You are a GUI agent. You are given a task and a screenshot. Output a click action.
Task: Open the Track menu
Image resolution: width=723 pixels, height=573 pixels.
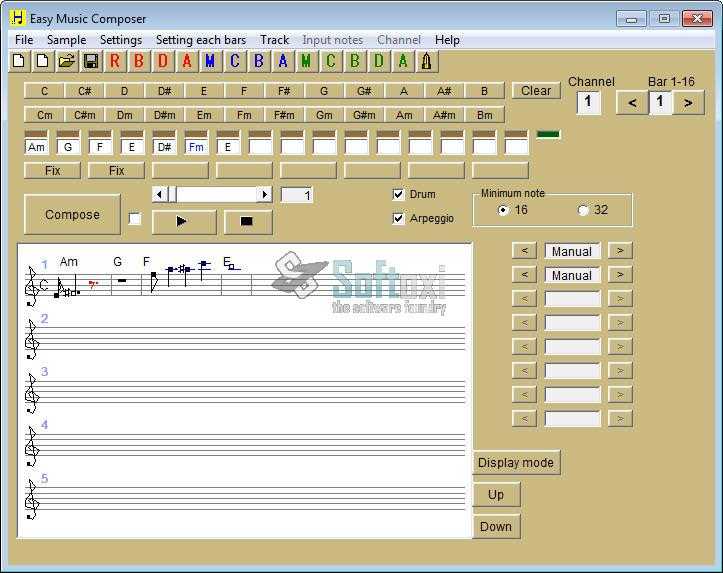274,40
